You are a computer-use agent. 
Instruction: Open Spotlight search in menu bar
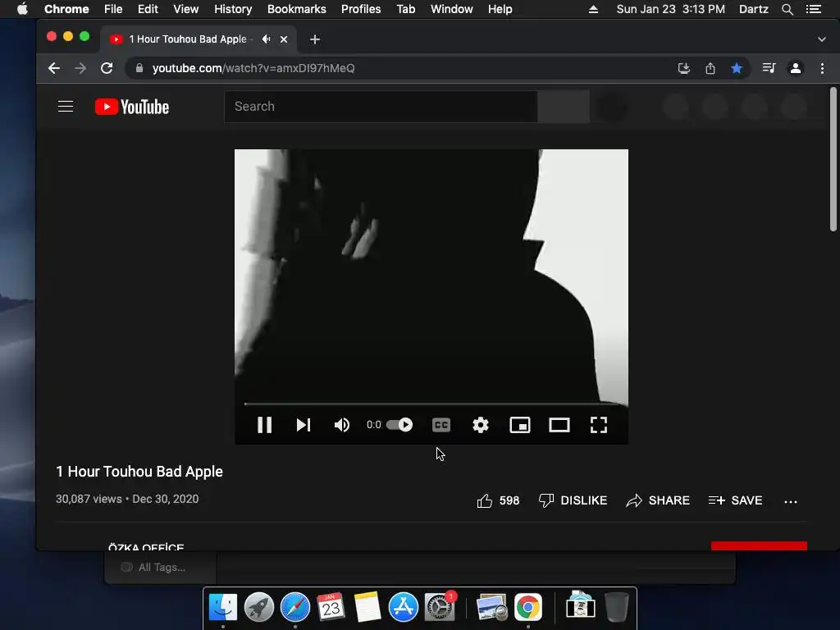(787, 9)
